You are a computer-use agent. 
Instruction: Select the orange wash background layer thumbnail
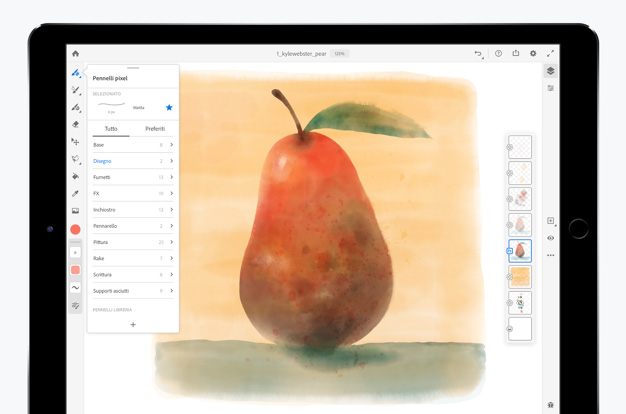pyautogui.click(x=520, y=277)
